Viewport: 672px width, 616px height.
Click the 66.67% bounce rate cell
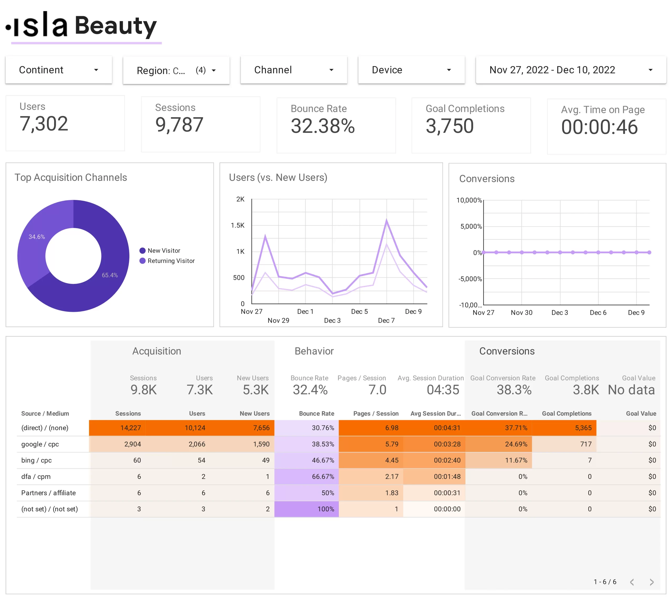click(x=306, y=476)
